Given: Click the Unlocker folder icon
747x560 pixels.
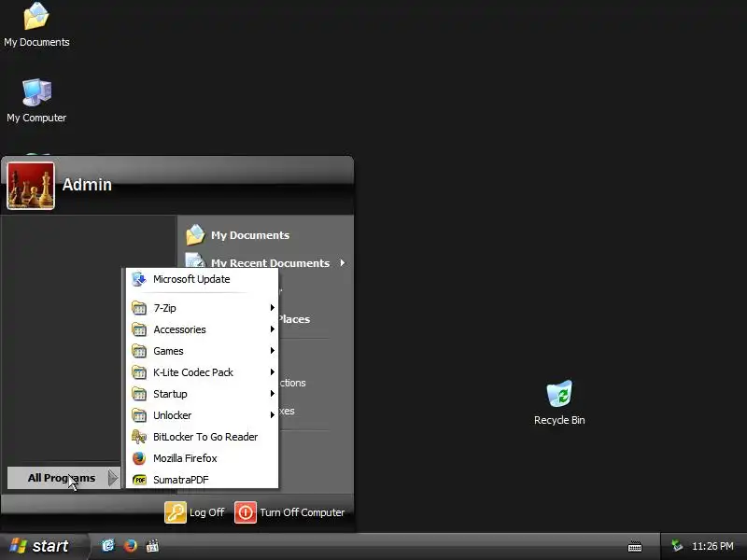Looking at the screenshot, I should point(138,415).
